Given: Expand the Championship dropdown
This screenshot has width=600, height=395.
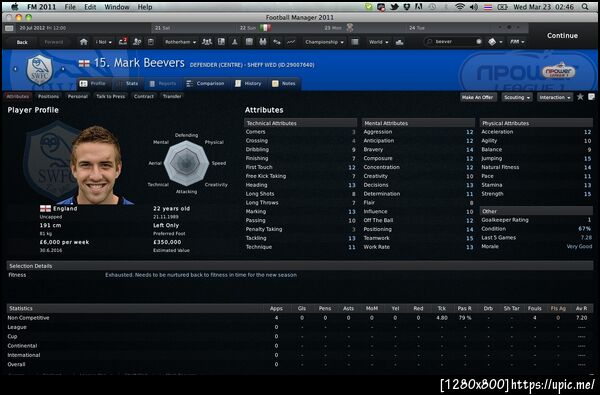Looking at the screenshot, I should click(324, 42).
